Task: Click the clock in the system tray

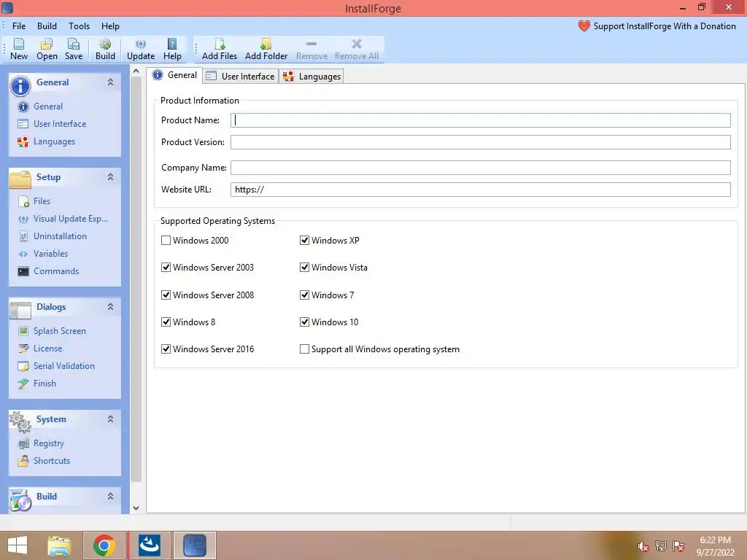Action: 715,546
